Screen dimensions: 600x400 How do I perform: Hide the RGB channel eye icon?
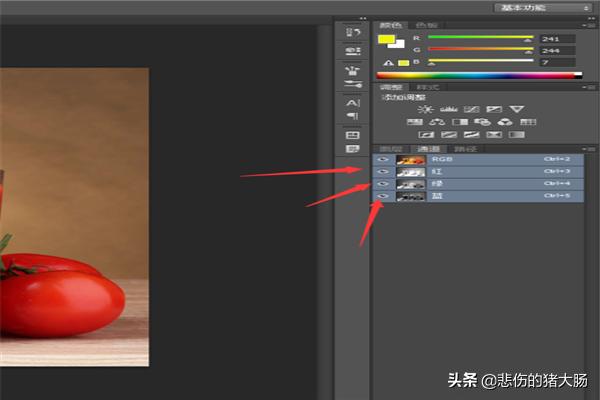[x=383, y=159]
